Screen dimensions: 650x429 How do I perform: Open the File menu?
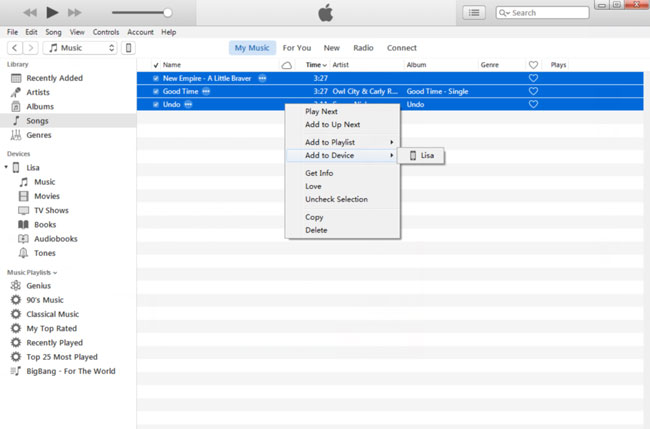tap(12, 32)
